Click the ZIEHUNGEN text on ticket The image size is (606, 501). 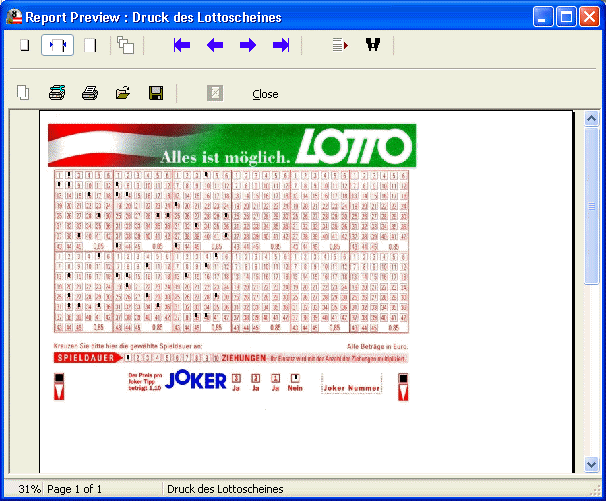244,358
